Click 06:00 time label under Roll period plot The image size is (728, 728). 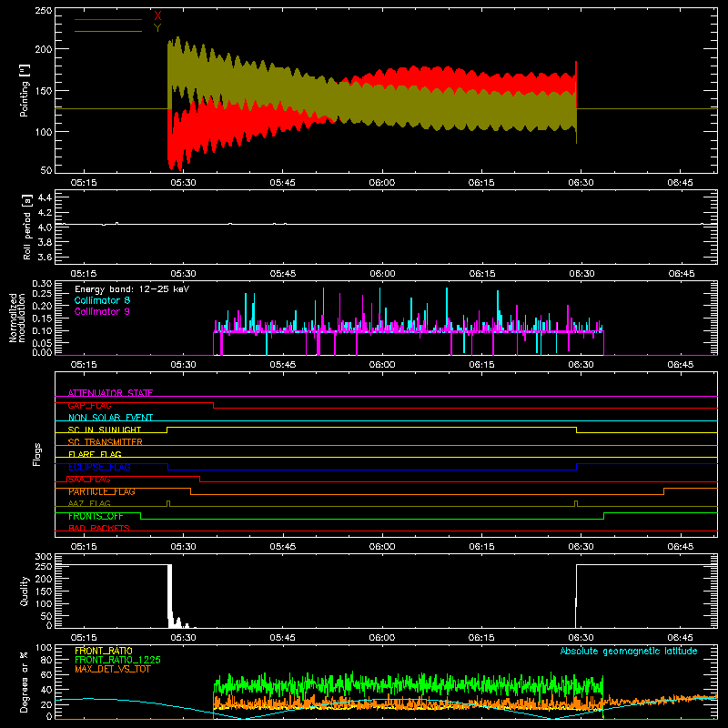(x=382, y=274)
